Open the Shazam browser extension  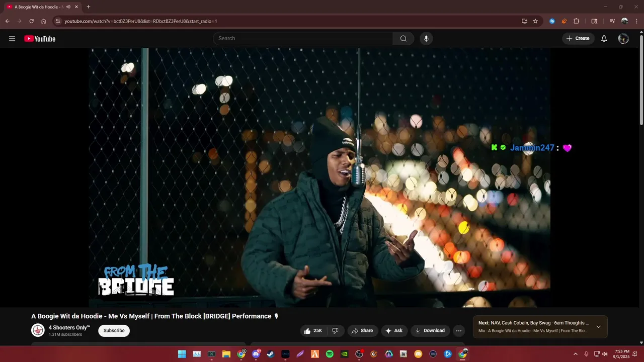point(552,21)
